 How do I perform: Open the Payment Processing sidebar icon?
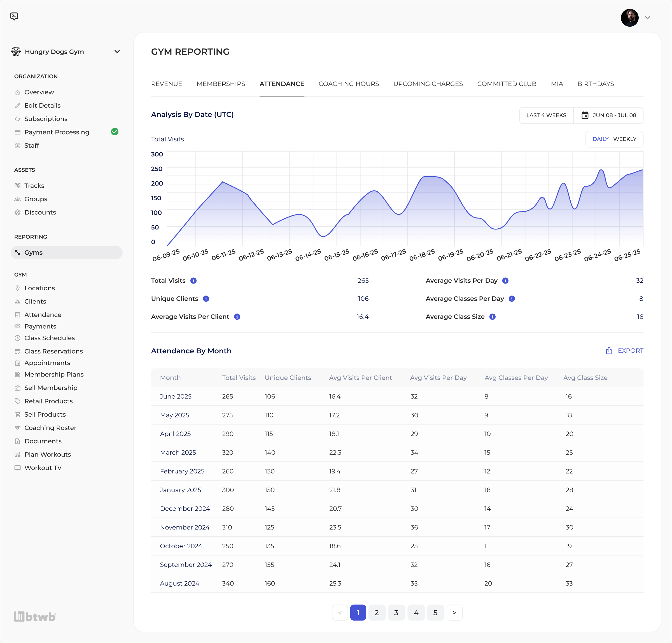[x=17, y=132]
